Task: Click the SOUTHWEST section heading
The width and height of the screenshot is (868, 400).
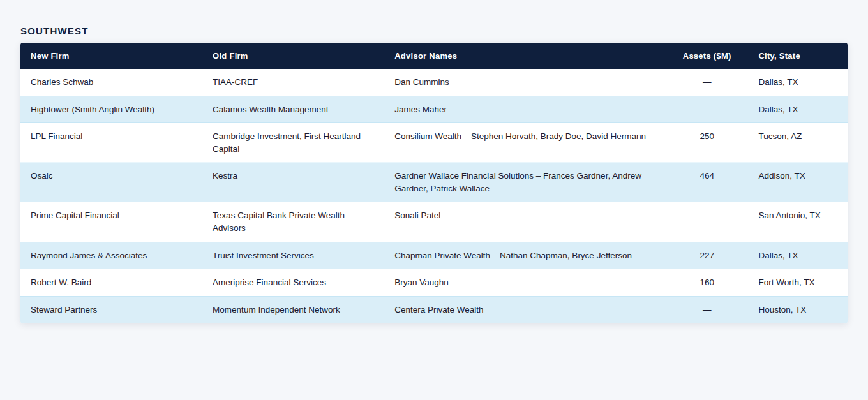Action: 54,31
